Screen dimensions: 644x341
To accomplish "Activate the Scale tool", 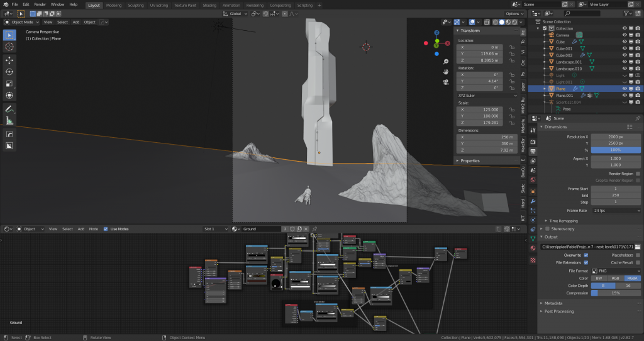I will tap(9, 84).
